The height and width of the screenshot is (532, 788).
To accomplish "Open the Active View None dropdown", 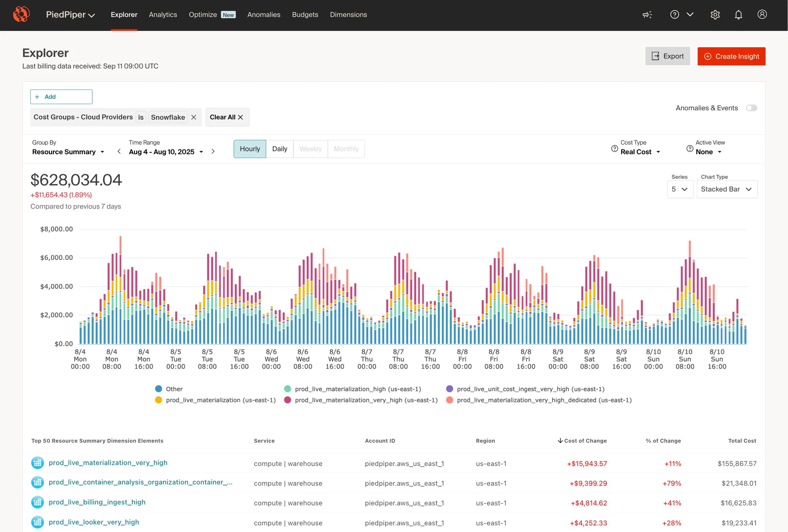I will pos(708,152).
